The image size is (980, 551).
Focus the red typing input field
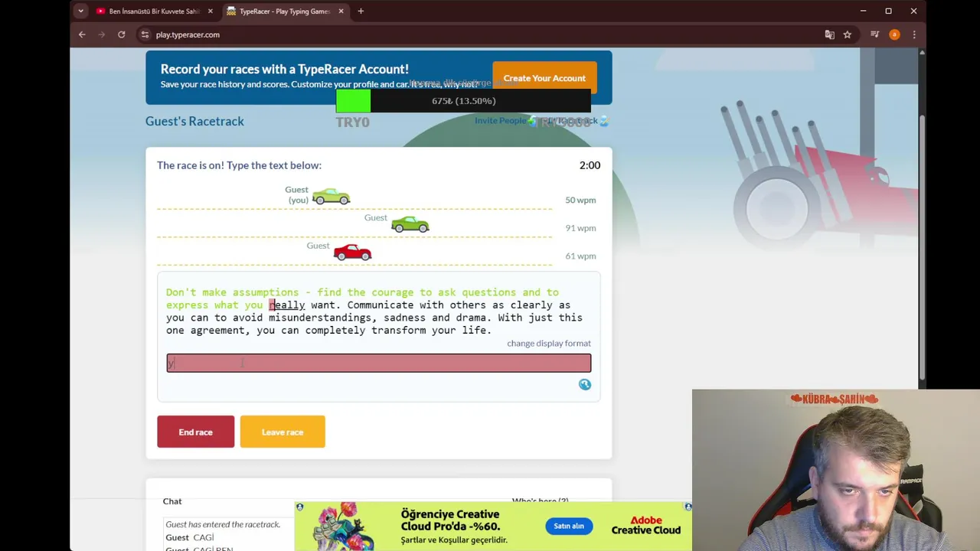379,363
